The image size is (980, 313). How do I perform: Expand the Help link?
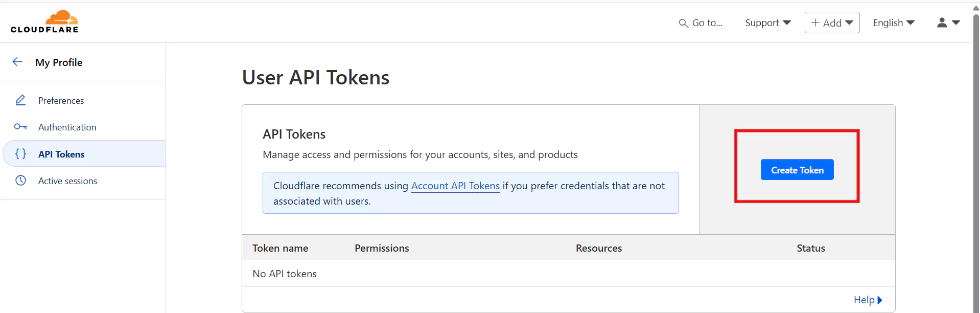click(x=868, y=300)
